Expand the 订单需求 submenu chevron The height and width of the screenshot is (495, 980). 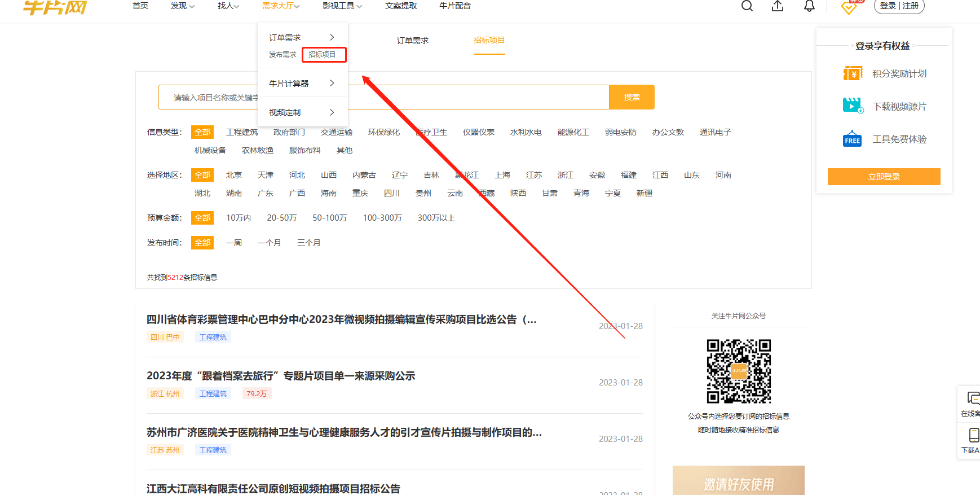(x=332, y=37)
